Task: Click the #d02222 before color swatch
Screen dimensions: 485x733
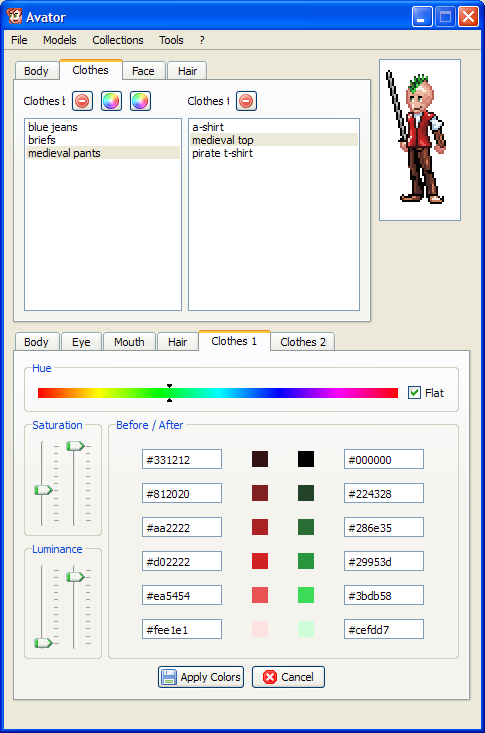Action: (260, 561)
